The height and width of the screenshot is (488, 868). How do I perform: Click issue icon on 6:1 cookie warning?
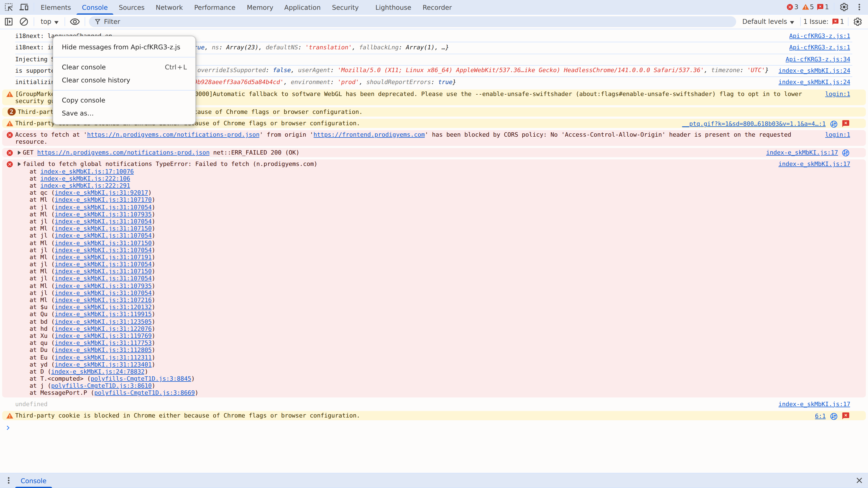click(x=846, y=416)
